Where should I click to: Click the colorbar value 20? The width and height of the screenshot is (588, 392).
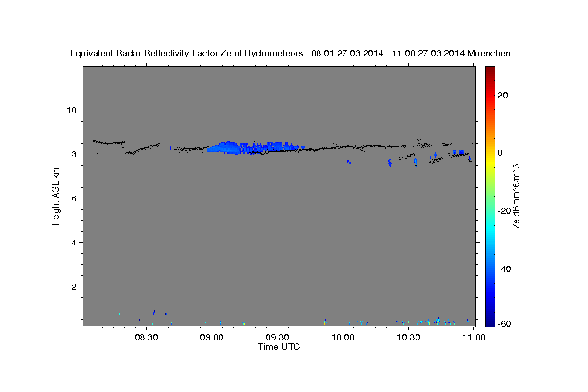(x=503, y=95)
